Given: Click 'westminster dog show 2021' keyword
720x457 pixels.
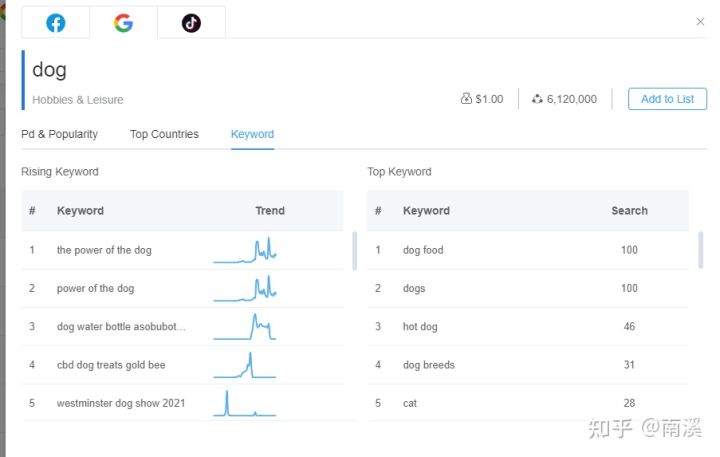Looking at the screenshot, I should (x=121, y=403).
